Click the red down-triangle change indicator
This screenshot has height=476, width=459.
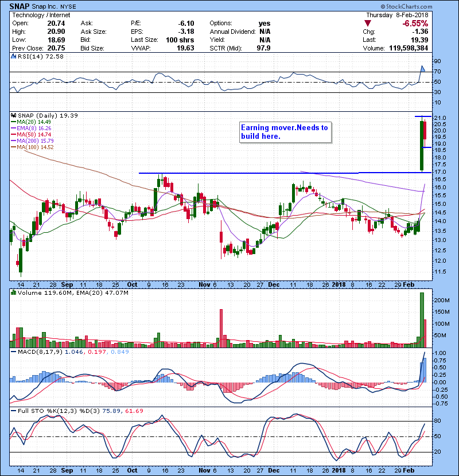(368, 24)
